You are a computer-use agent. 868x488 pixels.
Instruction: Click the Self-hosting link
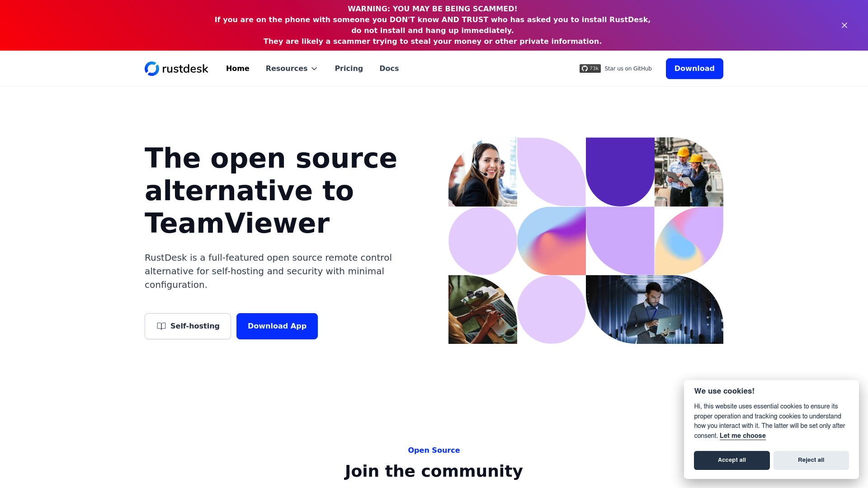187,326
